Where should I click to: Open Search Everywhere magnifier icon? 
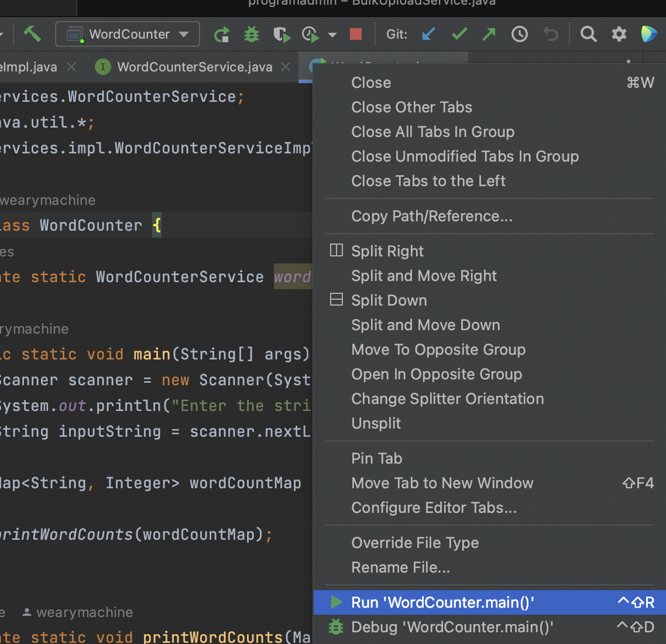(588, 34)
